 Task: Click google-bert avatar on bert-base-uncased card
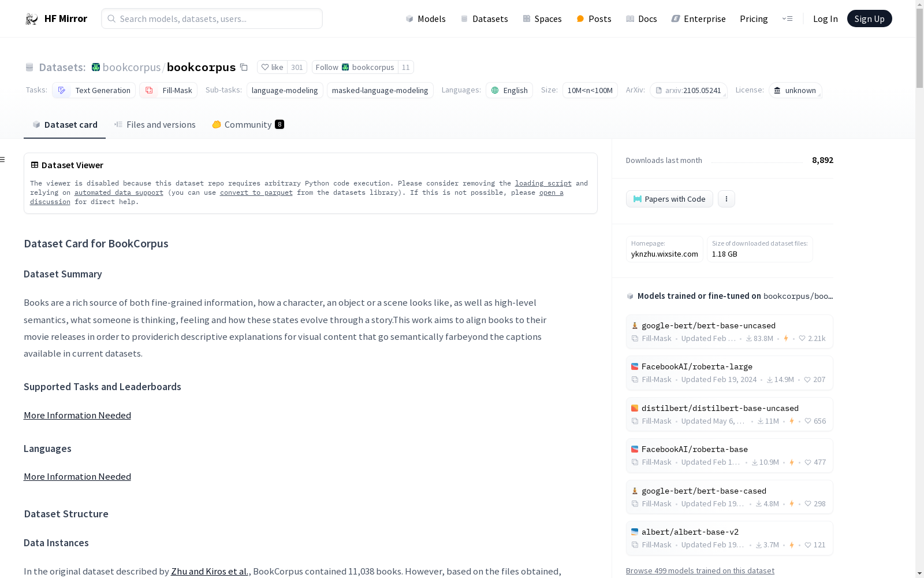pos(635,325)
